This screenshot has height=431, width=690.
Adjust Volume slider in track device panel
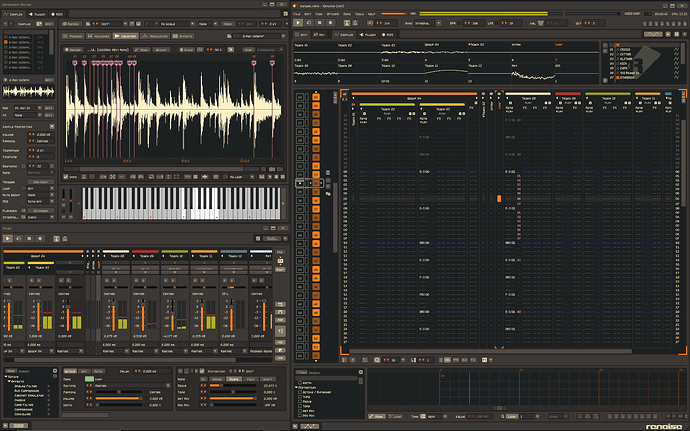[x=119, y=398]
